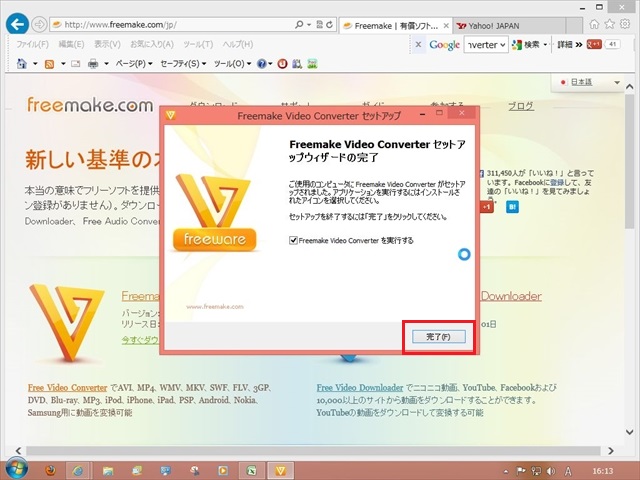640x480 pixels.
Task: Click the Free Video Downloader link
Action: point(359,387)
